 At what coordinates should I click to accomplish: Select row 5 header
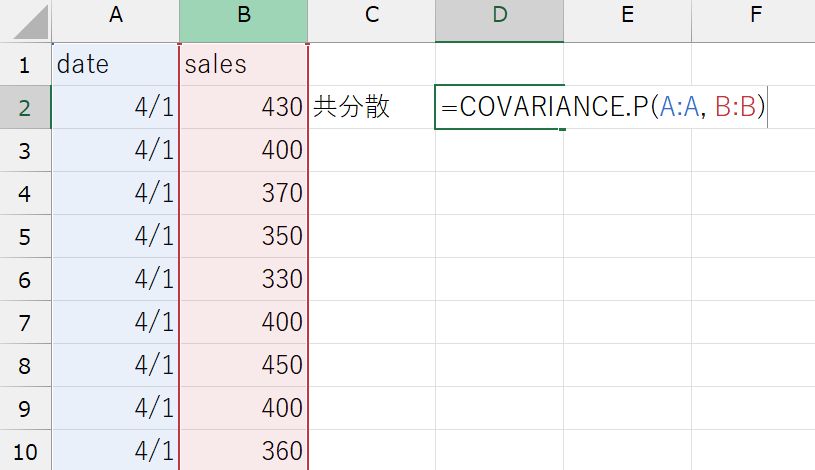click(x=25, y=236)
